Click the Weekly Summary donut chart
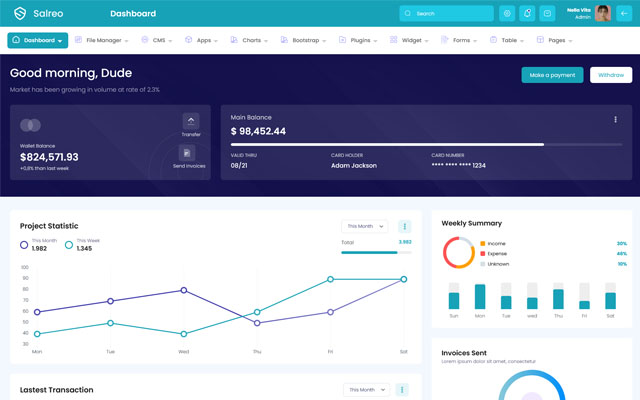640x400 pixels. [459, 253]
